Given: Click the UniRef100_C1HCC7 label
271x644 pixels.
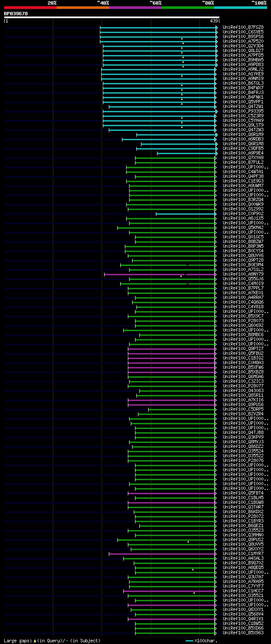Looking at the screenshot, I should pos(243,591).
